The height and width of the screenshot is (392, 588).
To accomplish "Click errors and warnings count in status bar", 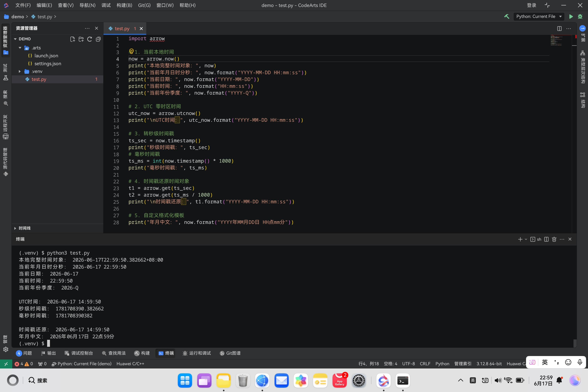I will 24,364.
